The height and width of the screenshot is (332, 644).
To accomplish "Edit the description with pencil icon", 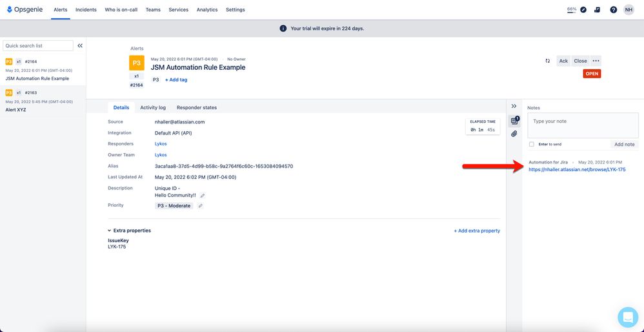I will pyautogui.click(x=203, y=196).
